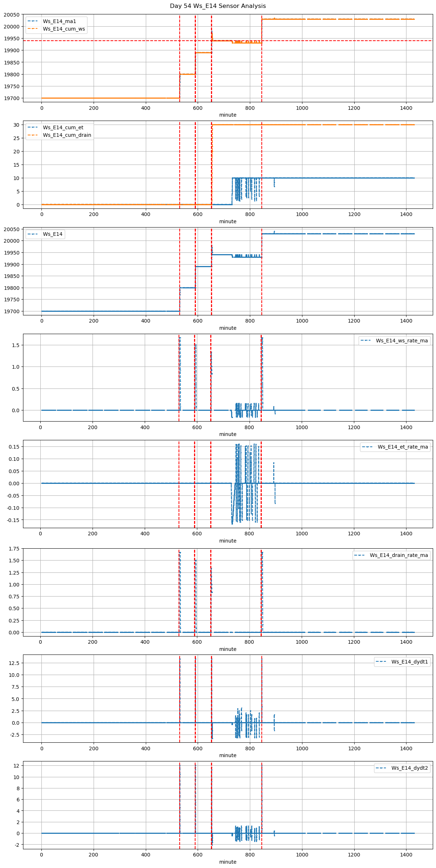
Task: Click the 30 y-axis tick in cumulative drain plot
Action: [x=16, y=125]
